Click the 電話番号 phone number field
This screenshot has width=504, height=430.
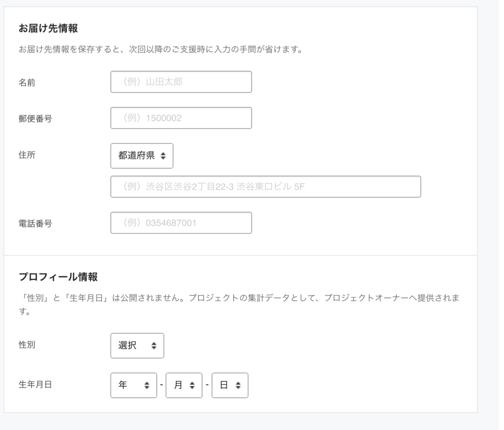tap(181, 223)
